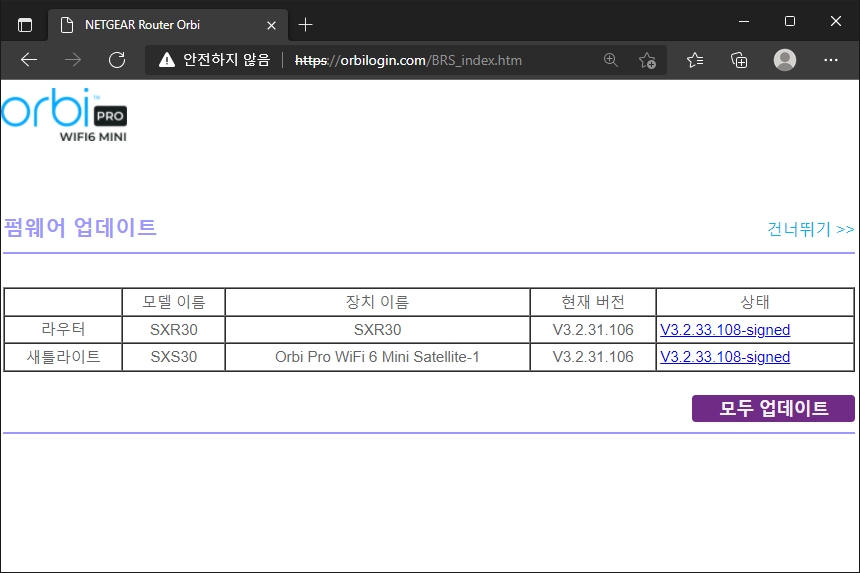Viewport: 860px width, 573px height.
Task: Click the 건너뛰기 skip link
Action: (x=810, y=229)
